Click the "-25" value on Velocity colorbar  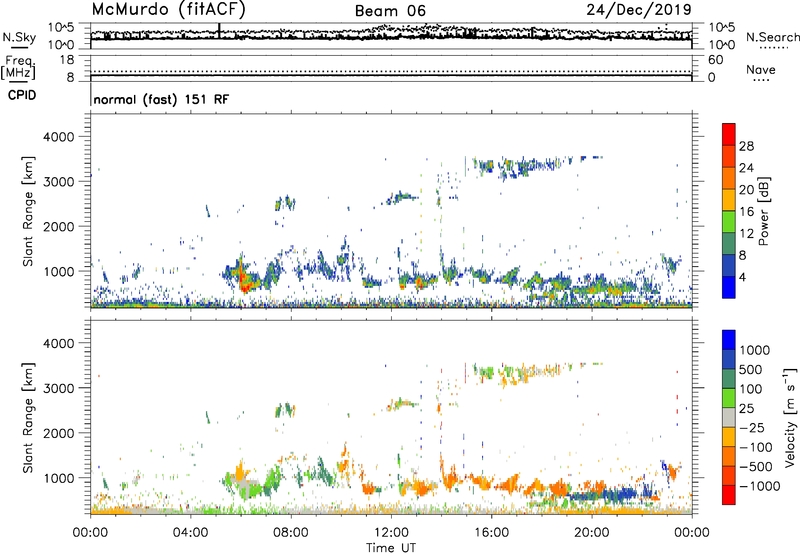[752, 427]
